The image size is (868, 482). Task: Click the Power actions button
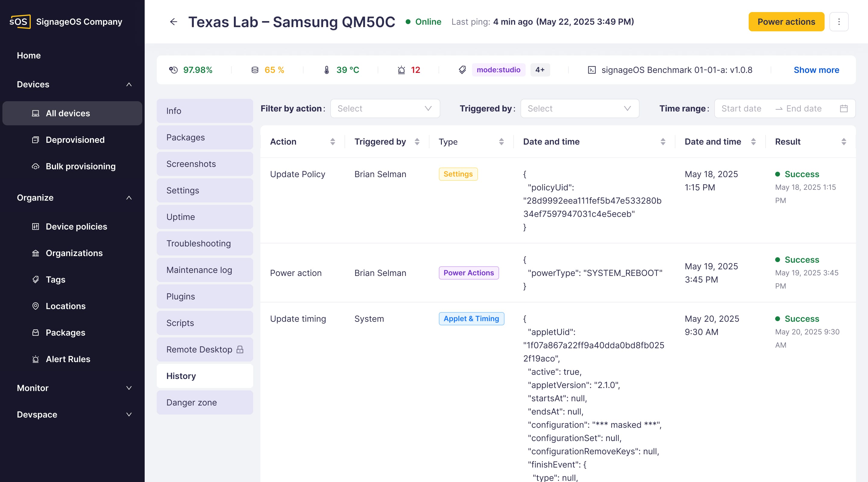point(786,22)
